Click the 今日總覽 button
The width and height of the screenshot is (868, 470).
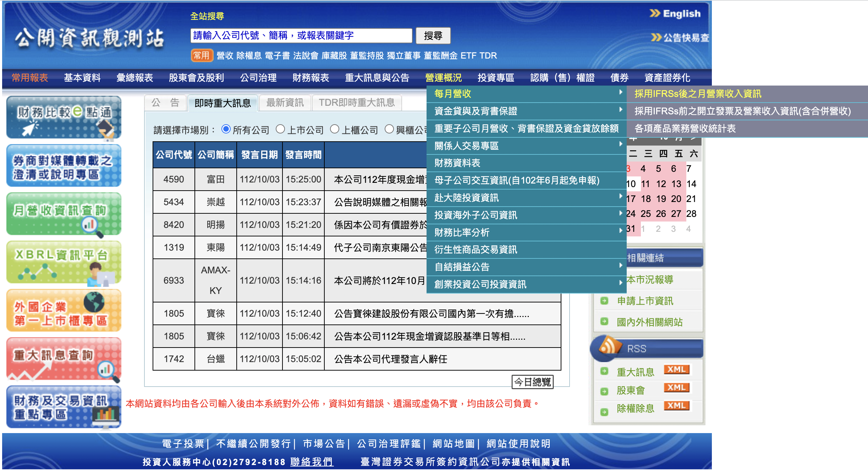[x=532, y=382]
